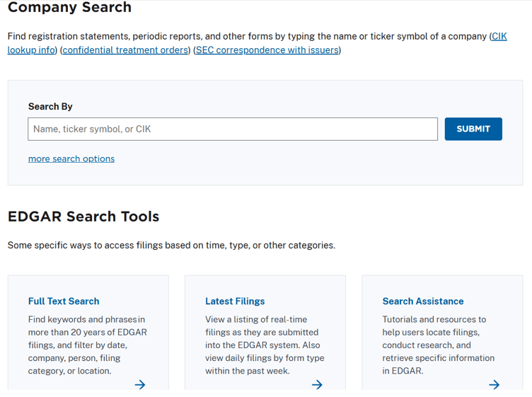Image resolution: width=532 pixels, height=397 pixels.
Task: Click the Company Search heading
Action: click(69, 8)
